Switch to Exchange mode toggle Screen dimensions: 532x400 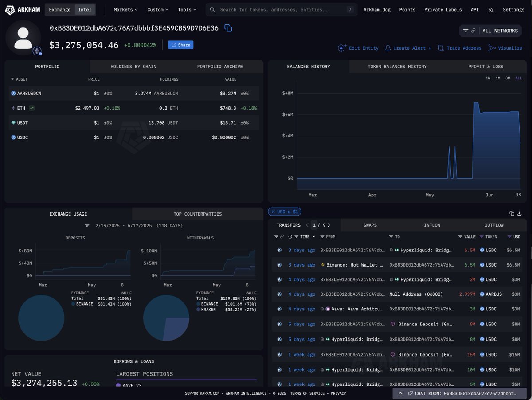pyautogui.click(x=60, y=9)
